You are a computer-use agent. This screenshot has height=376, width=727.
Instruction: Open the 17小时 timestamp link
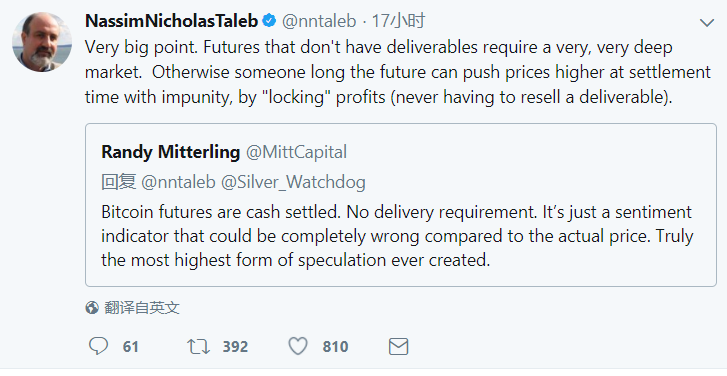click(x=398, y=21)
